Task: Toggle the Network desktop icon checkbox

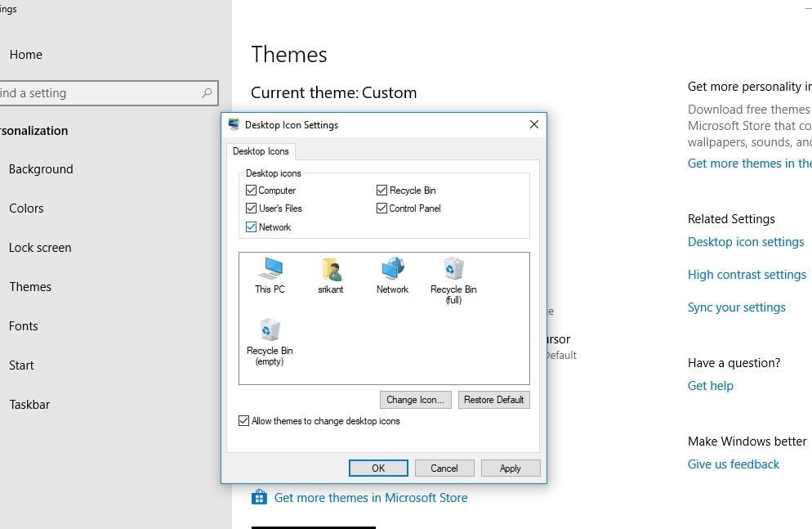Action: tap(251, 226)
